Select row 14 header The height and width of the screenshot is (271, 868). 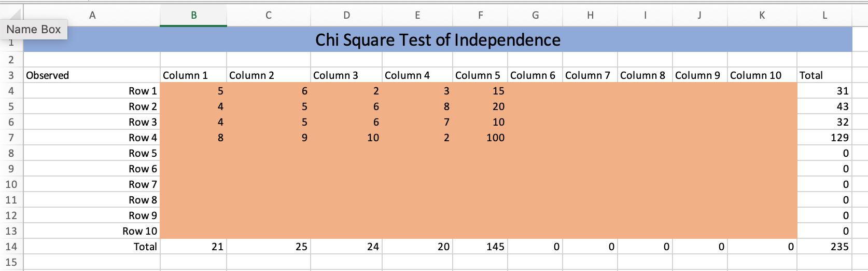(x=11, y=247)
